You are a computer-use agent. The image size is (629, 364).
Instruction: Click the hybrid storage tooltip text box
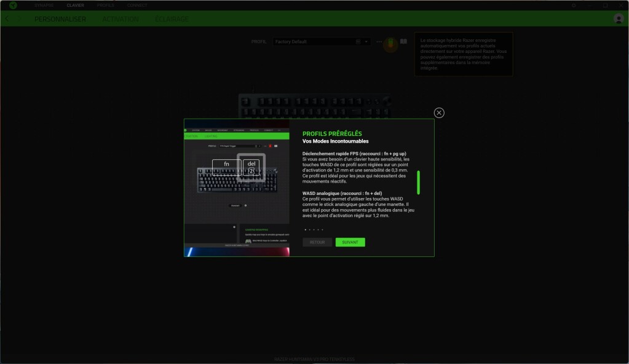(x=464, y=54)
